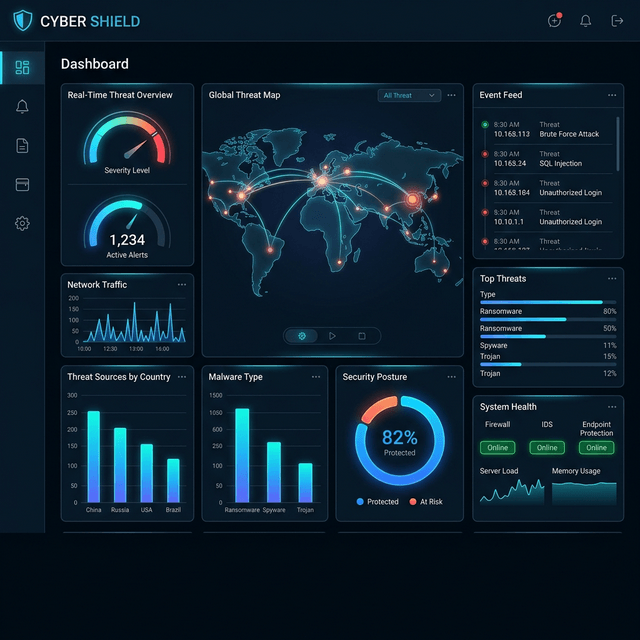This screenshot has width=640, height=640.
Task: Open notifications bell in top header
Action: (x=586, y=20)
